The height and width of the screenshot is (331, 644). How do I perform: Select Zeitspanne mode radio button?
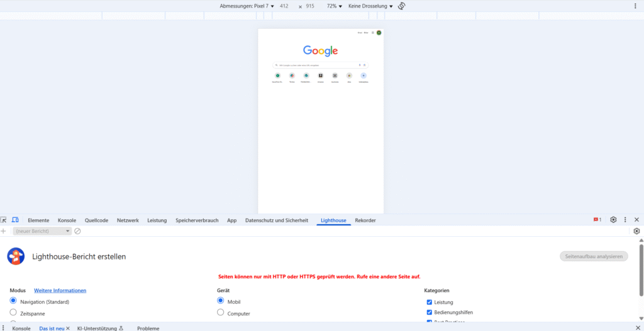[13, 313]
